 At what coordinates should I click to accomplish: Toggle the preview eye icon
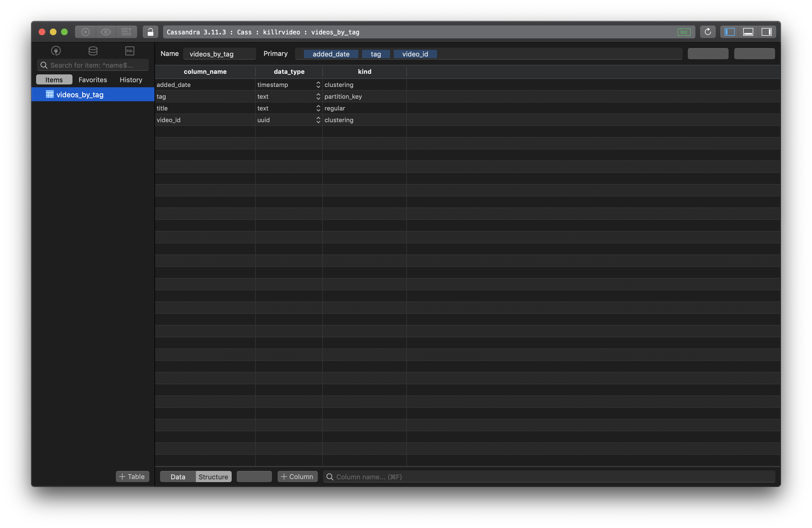[x=106, y=32]
